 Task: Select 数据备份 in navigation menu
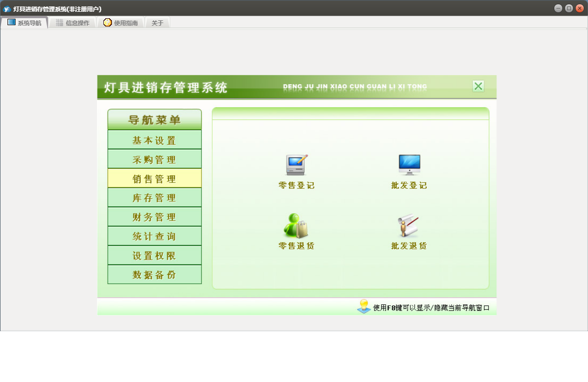click(155, 275)
